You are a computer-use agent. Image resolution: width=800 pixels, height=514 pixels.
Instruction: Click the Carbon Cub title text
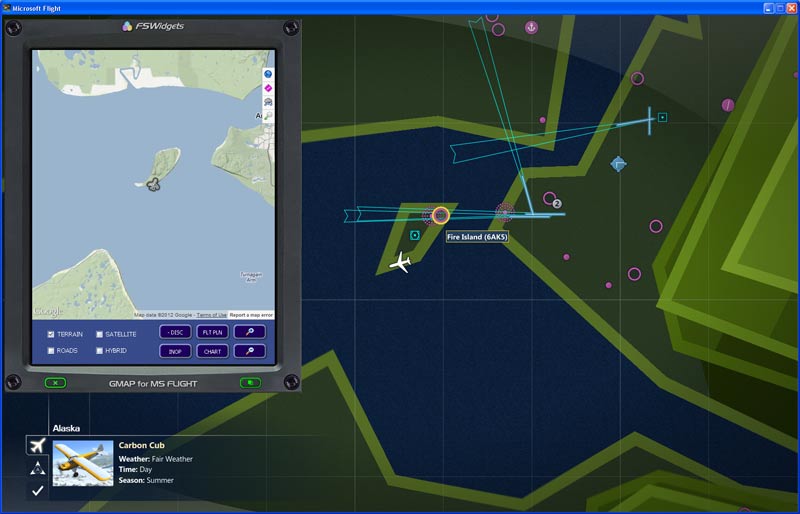coord(141,445)
